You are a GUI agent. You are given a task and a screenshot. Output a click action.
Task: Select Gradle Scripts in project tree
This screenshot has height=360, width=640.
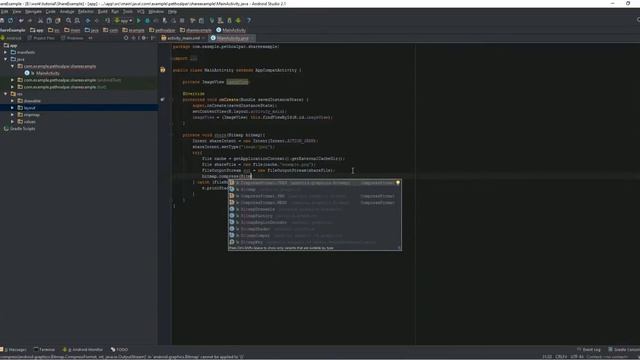22,129
